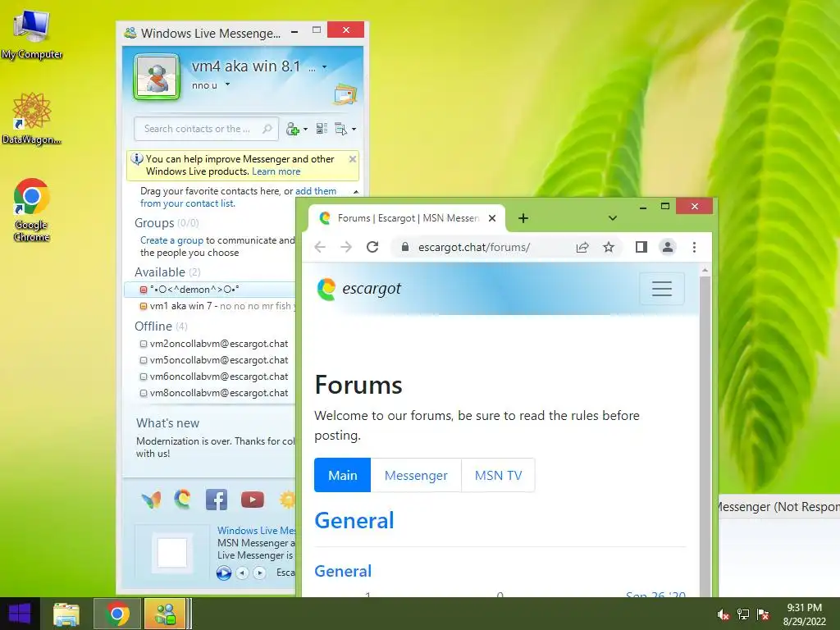Image resolution: width=840 pixels, height=630 pixels.
Task: Expand the hamburger navigation menu
Action: click(x=662, y=289)
